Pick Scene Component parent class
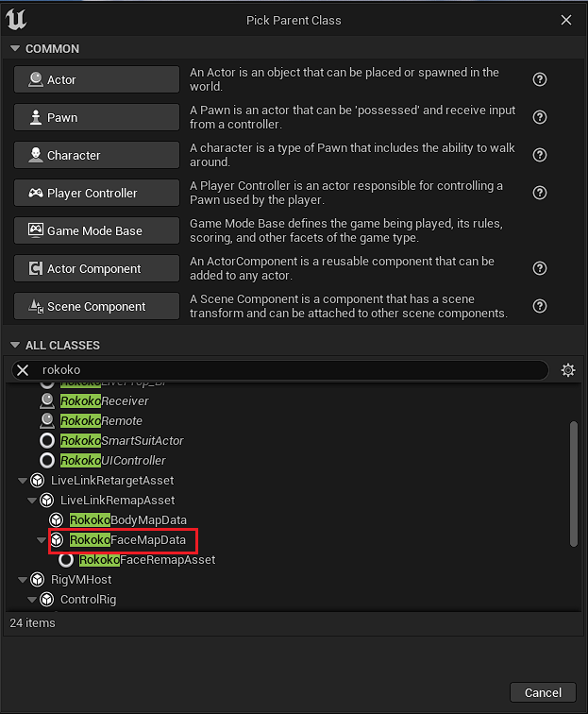588x714 pixels. tap(96, 306)
